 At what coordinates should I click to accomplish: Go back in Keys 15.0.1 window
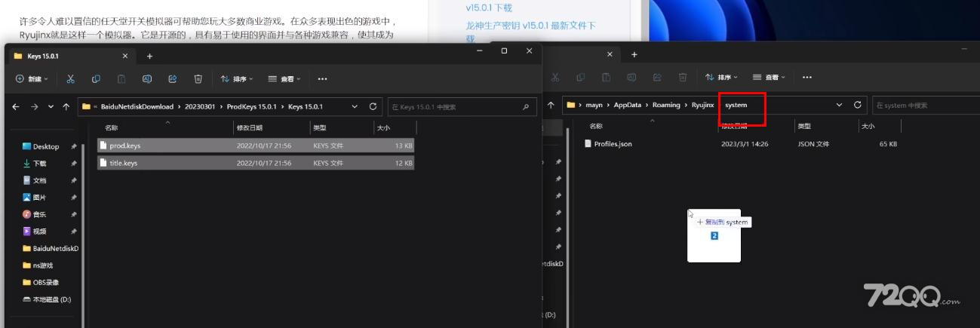pyautogui.click(x=17, y=107)
